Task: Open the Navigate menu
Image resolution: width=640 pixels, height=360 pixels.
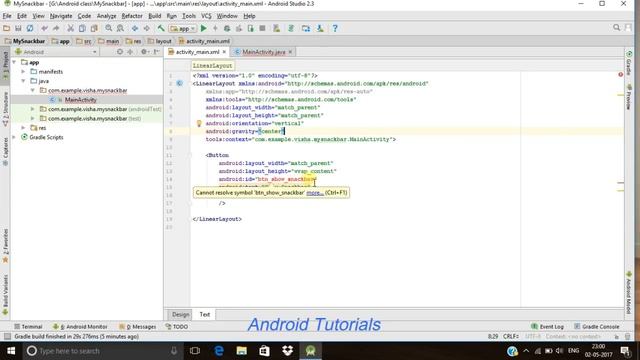Action: coord(61,16)
